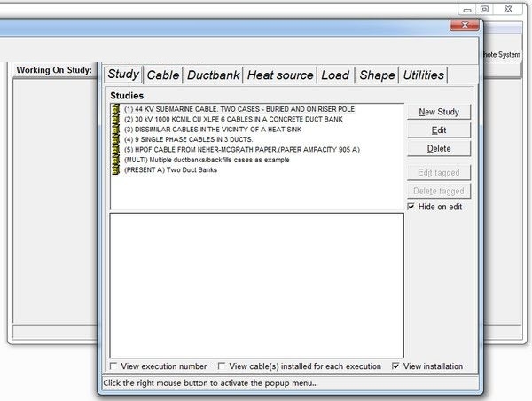
Task: Open the Ductbank tab
Action: coord(213,75)
